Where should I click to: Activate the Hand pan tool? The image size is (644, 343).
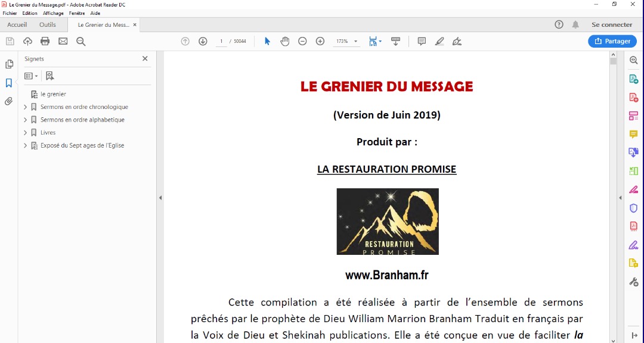[284, 41]
